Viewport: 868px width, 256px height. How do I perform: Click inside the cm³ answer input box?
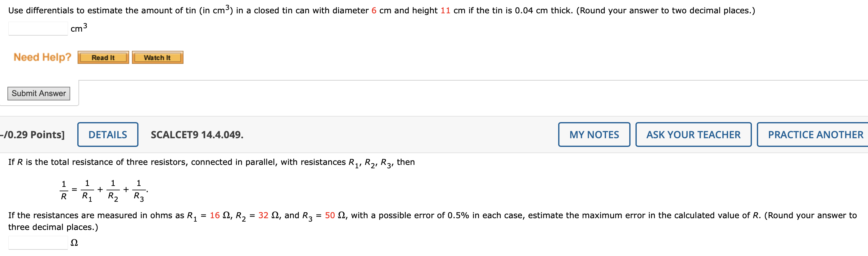(38, 29)
